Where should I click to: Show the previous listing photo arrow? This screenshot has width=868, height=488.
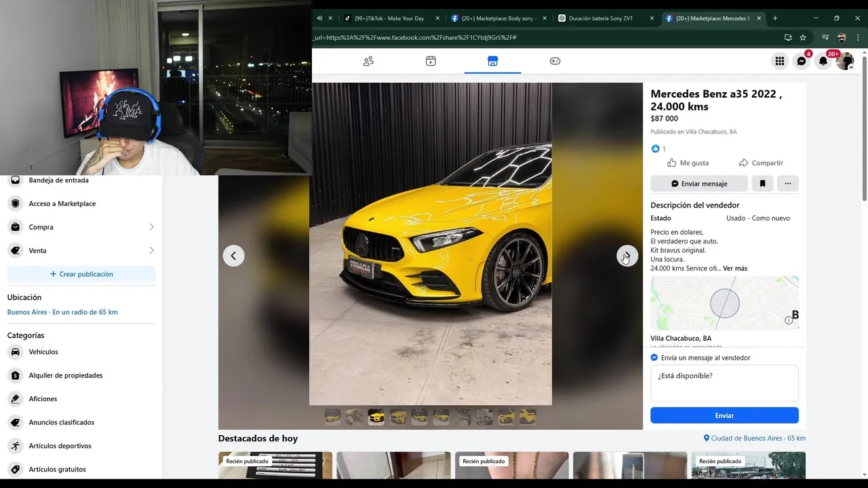(x=233, y=256)
